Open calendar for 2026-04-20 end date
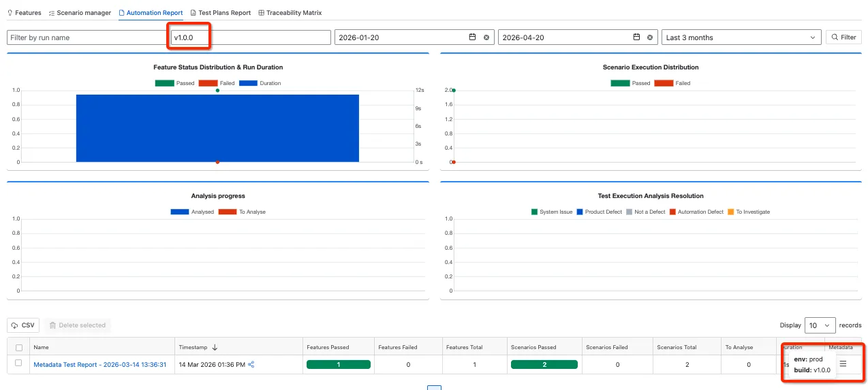The image size is (868, 390). pyautogui.click(x=636, y=37)
